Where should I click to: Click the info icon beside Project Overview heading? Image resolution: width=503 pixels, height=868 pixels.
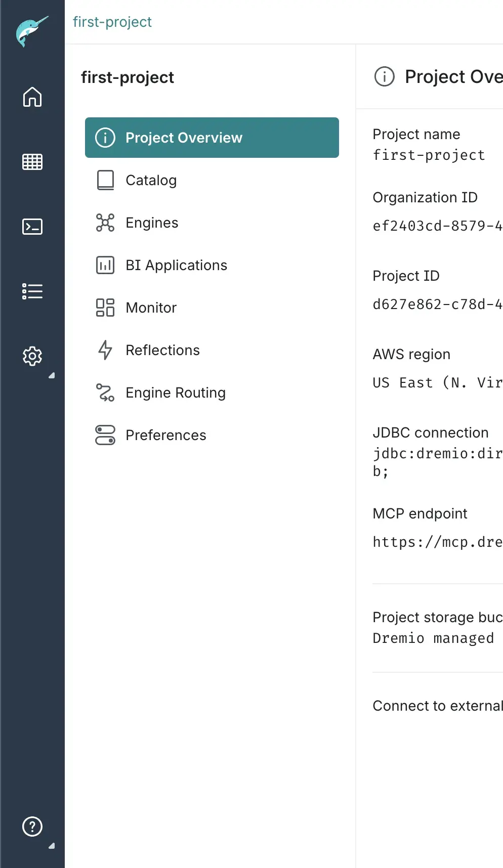click(385, 77)
